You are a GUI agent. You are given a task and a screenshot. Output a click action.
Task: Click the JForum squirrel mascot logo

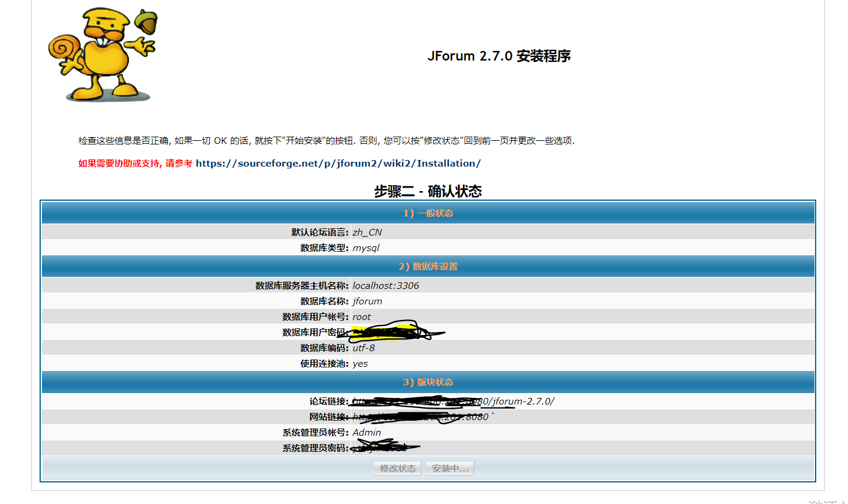(x=102, y=55)
